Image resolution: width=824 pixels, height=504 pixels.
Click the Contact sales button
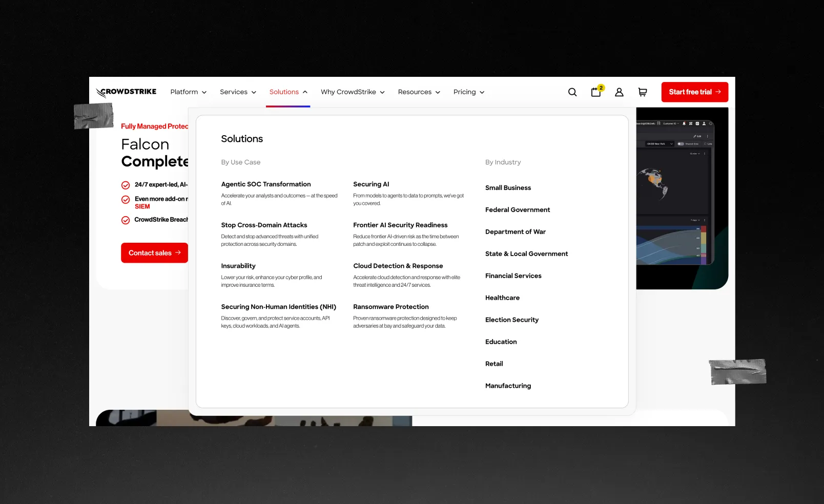pos(154,253)
